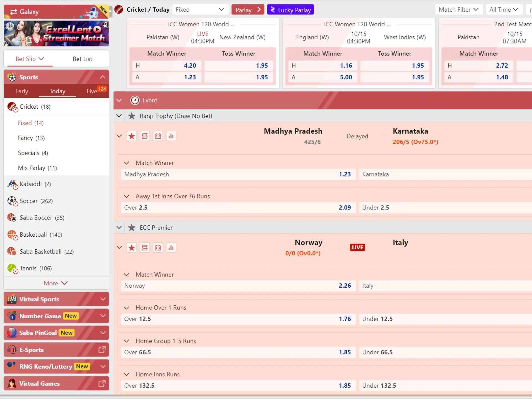This screenshot has width=532, height=399.
Task: Open the All Time dropdown
Action: click(x=504, y=10)
